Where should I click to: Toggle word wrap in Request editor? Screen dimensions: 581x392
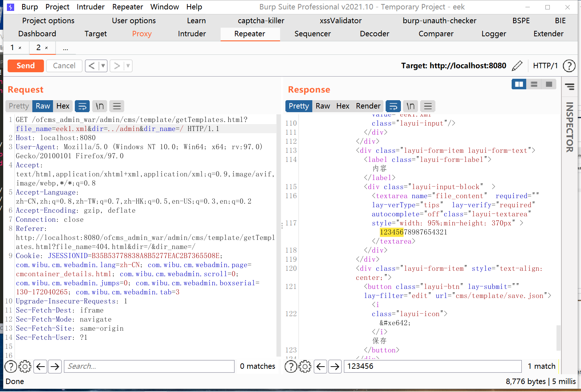pyautogui.click(x=82, y=106)
